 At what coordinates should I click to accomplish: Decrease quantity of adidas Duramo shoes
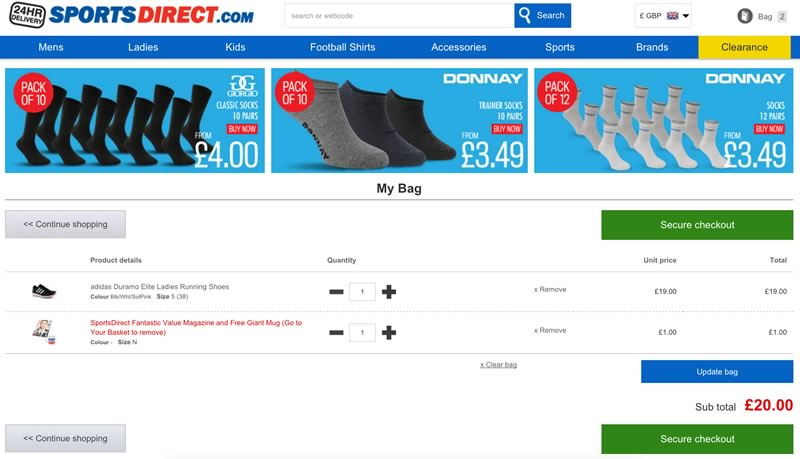[336, 292]
